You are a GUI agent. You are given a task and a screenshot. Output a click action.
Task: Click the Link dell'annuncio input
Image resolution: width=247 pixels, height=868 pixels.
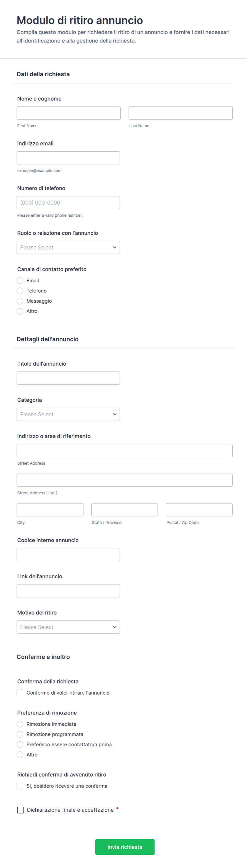click(68, 591)
